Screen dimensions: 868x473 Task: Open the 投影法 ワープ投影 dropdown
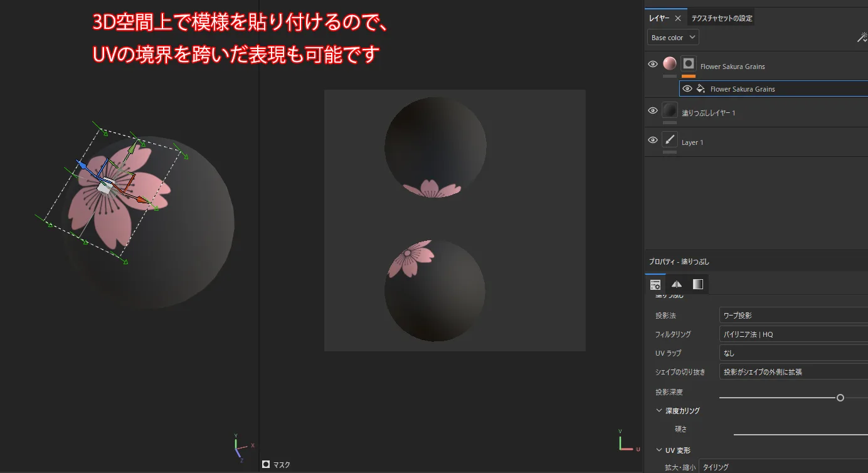(x=793, y=316)
